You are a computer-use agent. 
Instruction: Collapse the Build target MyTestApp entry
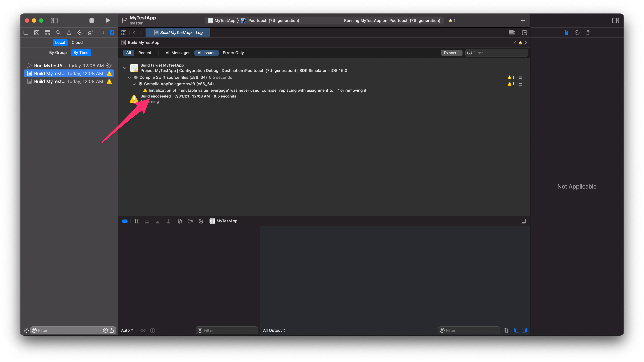(125, 68)
